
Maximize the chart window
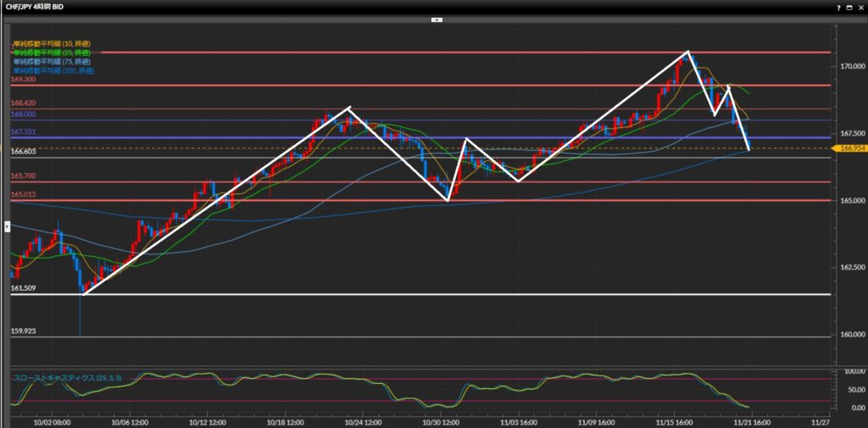coord(849,6)
